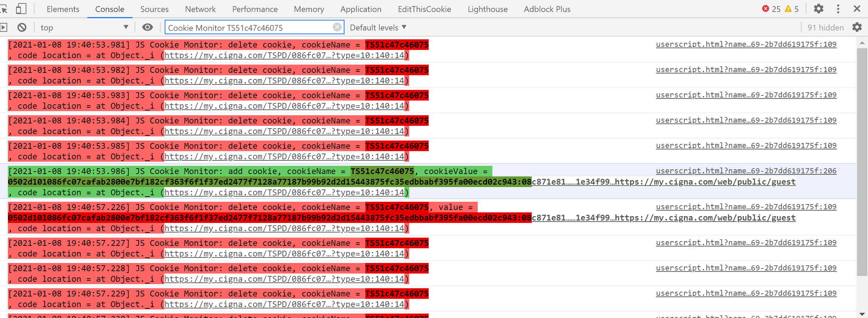Create a live expression with the eye icon
This screenshot has width=868, height=318.
click(147, 27)
